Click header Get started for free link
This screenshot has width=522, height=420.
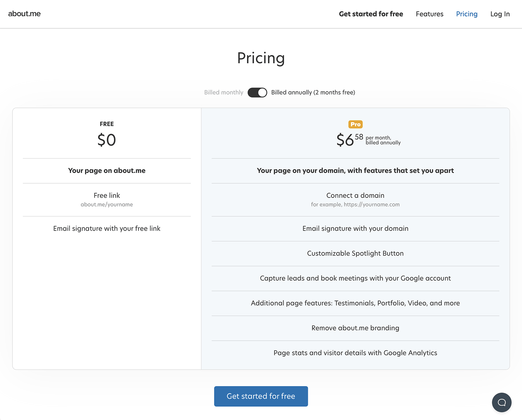click(371, 14)
